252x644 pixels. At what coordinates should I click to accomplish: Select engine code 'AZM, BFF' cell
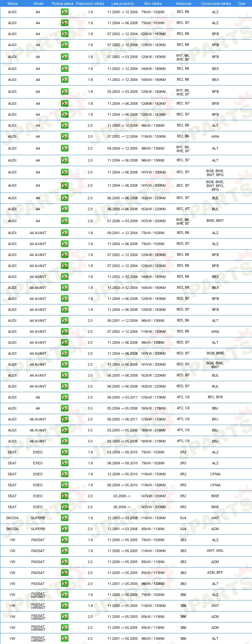point(215,573)
